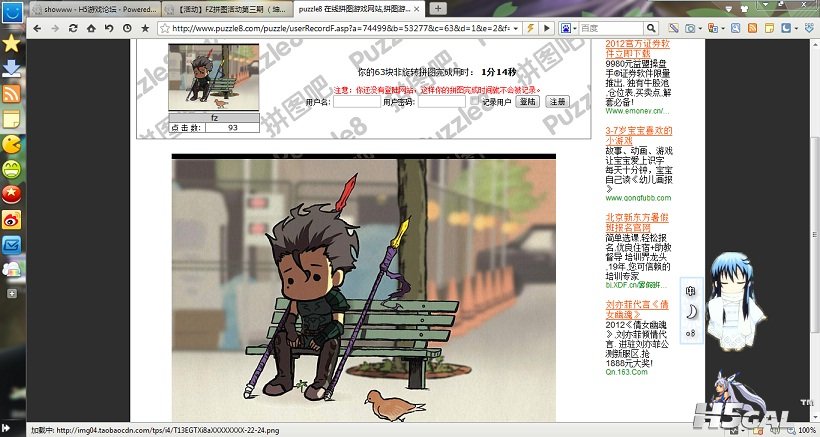Click the 注册 register button
The image size is (820, 437).
(x=557, y=102)
